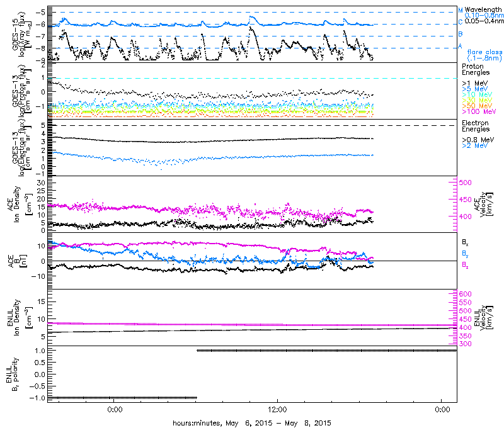
Task: Click the Bz magnetic field legend label
Action: point(465,264)
